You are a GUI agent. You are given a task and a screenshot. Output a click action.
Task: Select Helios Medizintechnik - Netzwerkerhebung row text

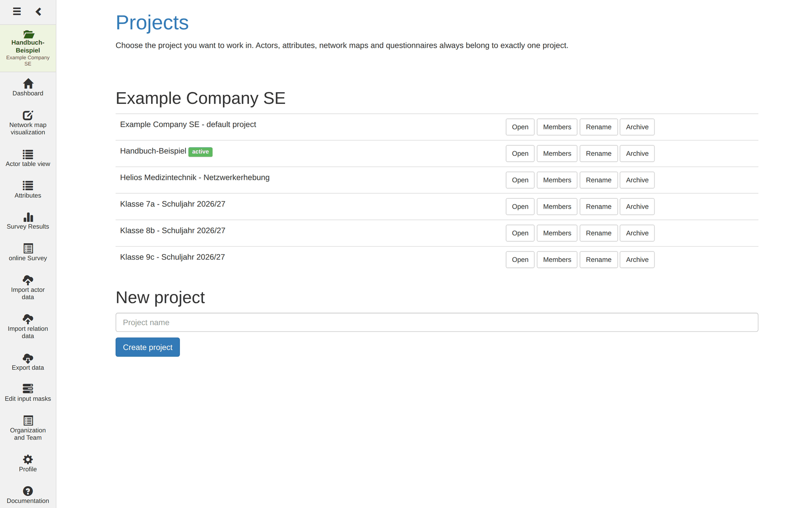point(195,177)
